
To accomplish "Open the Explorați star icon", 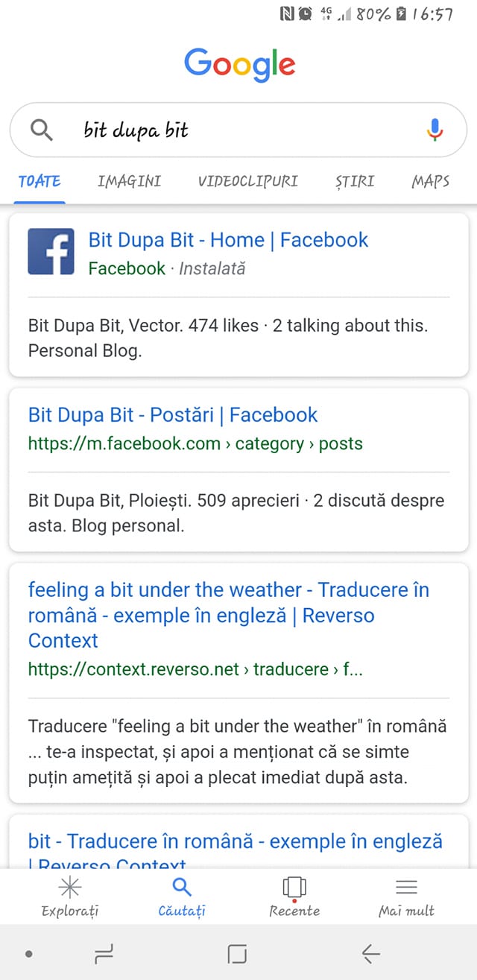I will coord(70,887).
